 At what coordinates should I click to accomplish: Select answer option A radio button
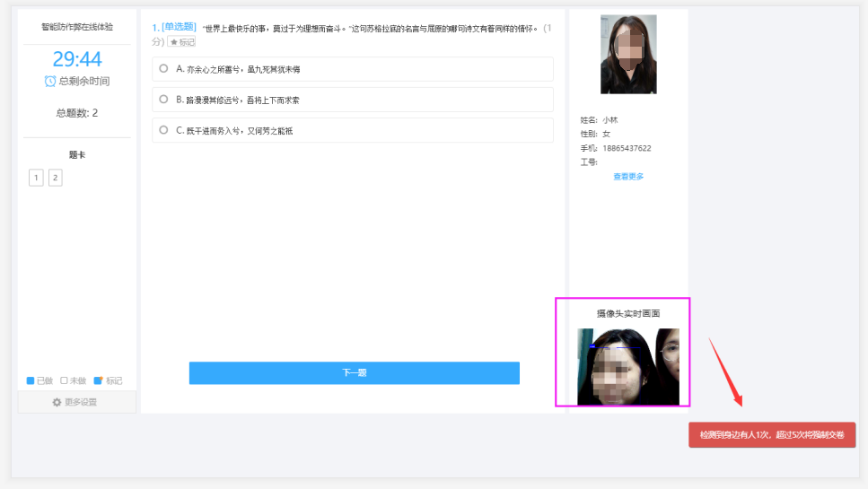[x=163, y=68]
